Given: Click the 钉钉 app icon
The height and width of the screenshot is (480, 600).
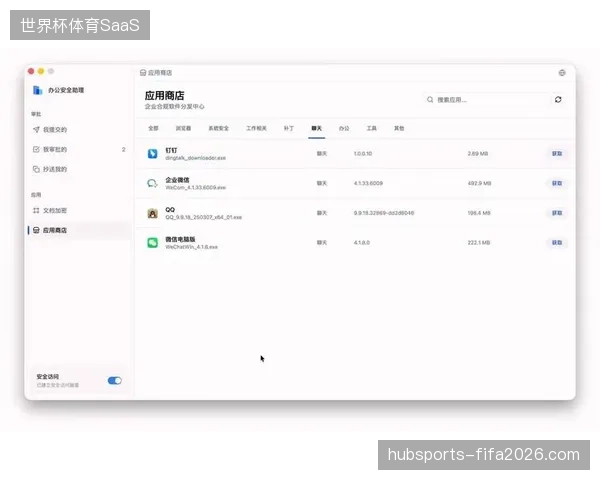Looking at the screenshot, I should pyautogui.click(x=152, y=153).
